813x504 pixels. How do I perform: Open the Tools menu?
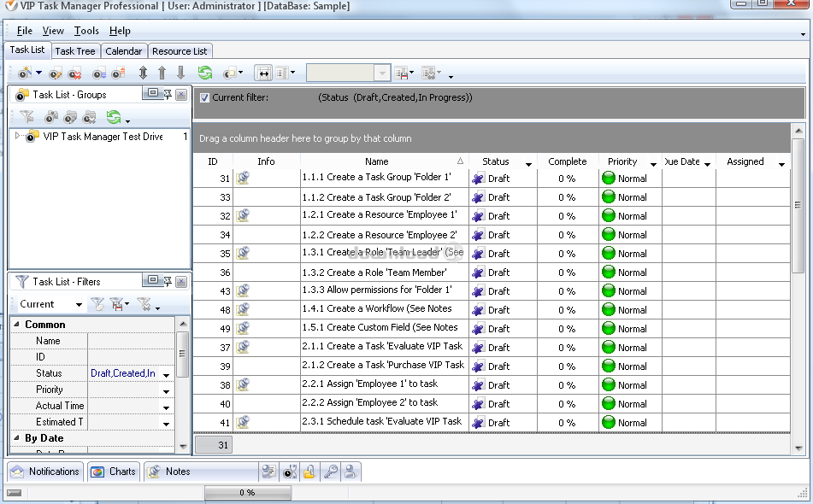(85, 30)
